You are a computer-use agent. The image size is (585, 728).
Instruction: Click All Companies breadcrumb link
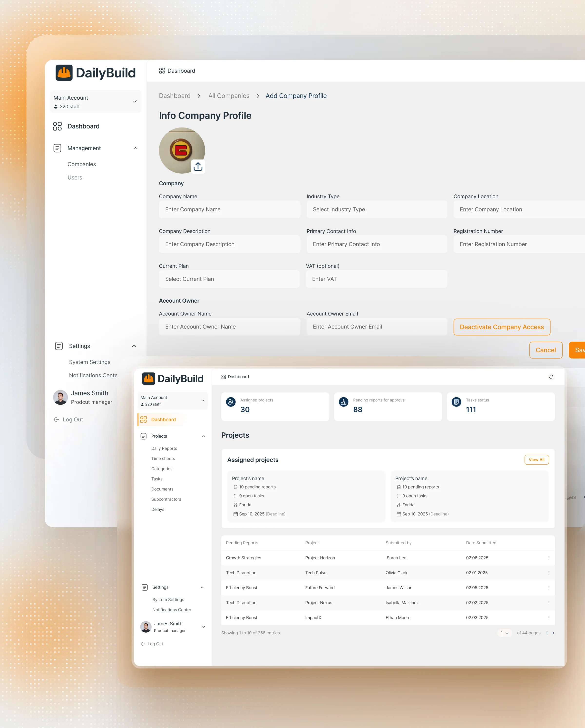[x=229, y=96]
